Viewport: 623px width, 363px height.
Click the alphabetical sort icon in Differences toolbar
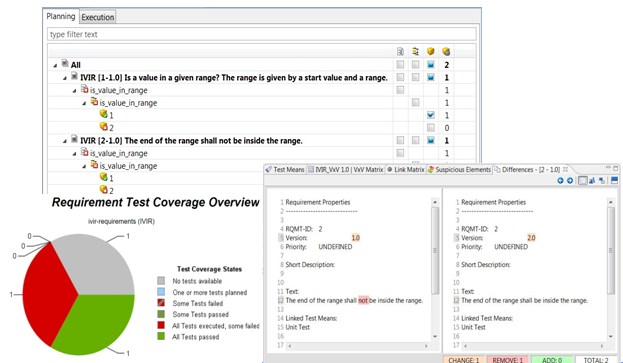(592, 180)
